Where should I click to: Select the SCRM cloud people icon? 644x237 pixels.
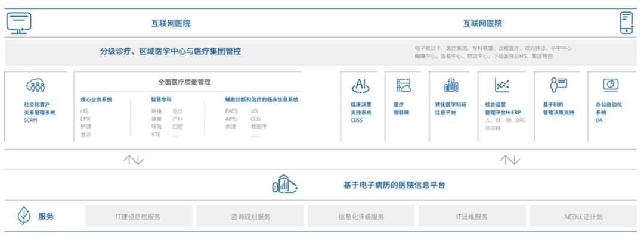tap(35, 85)
